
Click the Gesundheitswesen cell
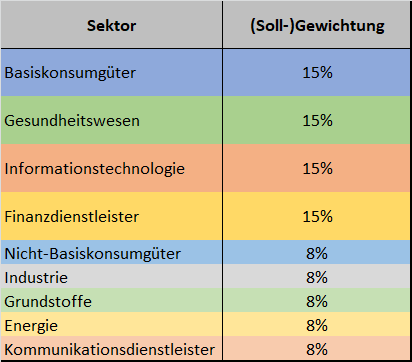click(x=111, y=120)
